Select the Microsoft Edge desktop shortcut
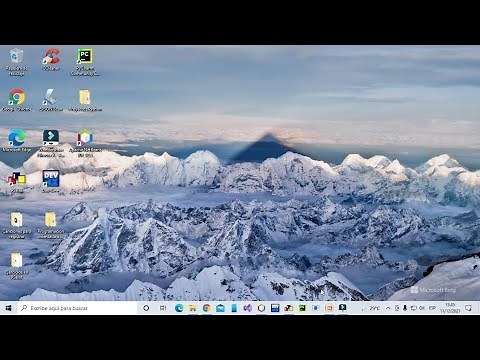 (x=17, y=141)
